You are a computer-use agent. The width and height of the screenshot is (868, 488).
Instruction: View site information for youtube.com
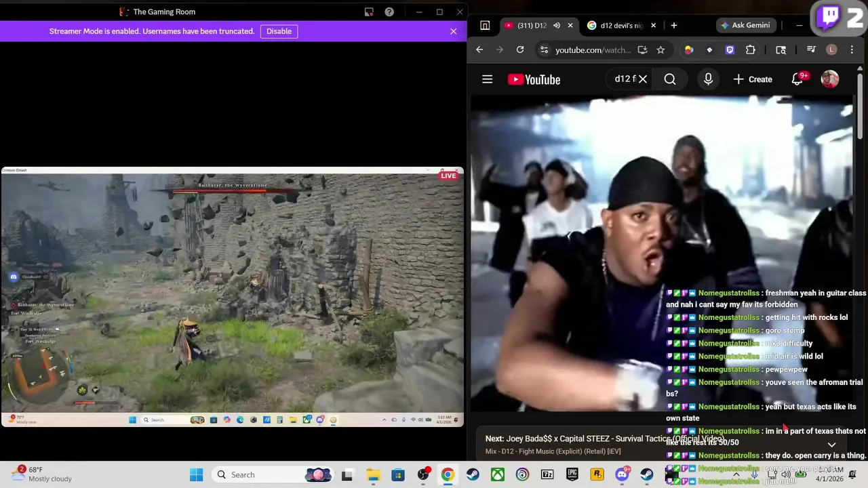click(x=543, y=49)
